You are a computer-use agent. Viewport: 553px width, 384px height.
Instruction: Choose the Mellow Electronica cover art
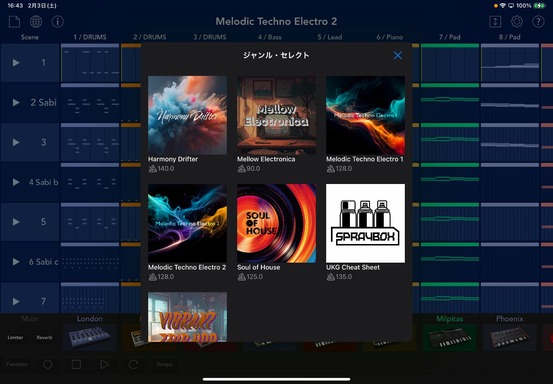[x=276, y=115]
